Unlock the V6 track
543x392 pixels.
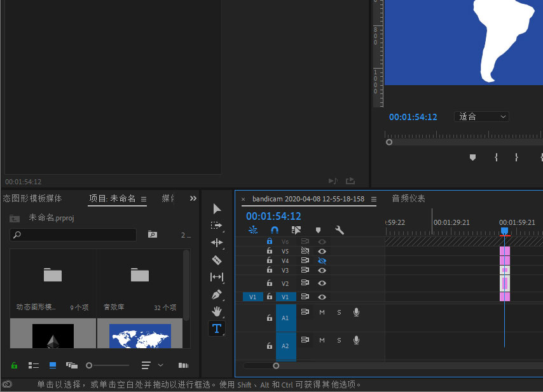(x=270, y=241)
